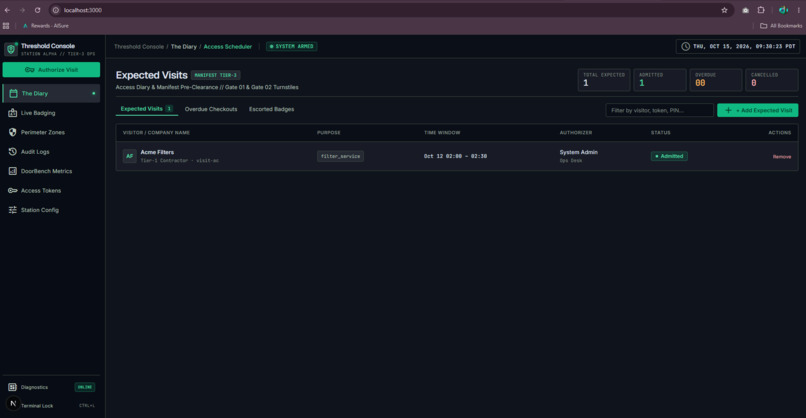This screenshot has width=806, height=418.
Task: Open browser extensions puzzle icon
Action: pos(761,10)
